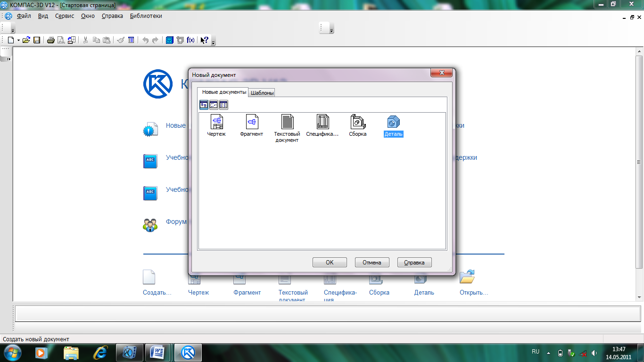
Task: Show hidden system tray icons arrow
Action: coord(548,353)
